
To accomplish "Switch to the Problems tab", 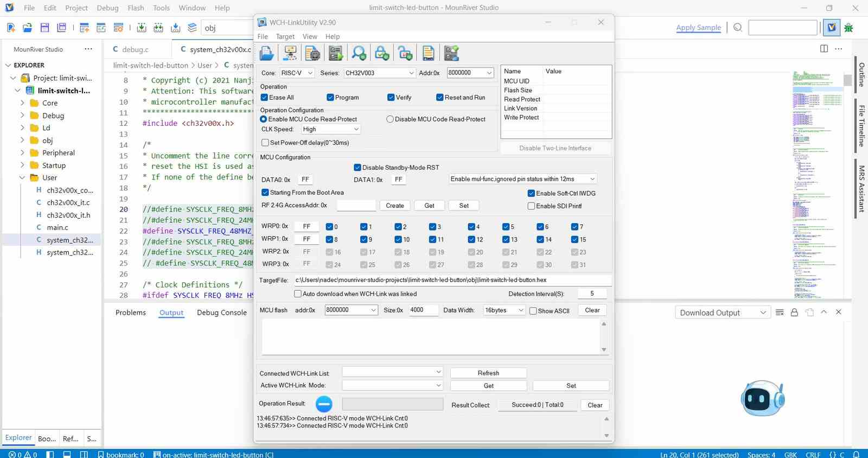I will pyautogui.click(x=131, y=313).
